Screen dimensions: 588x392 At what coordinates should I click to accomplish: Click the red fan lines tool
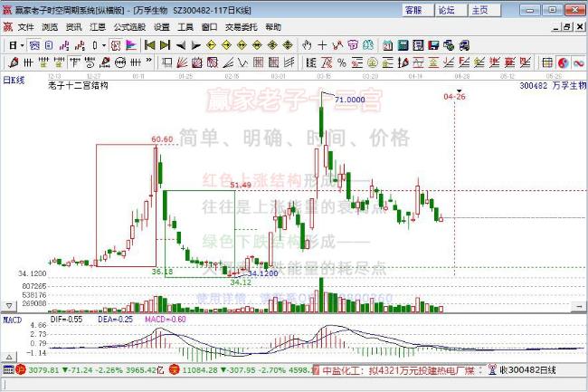click(182, 62)
